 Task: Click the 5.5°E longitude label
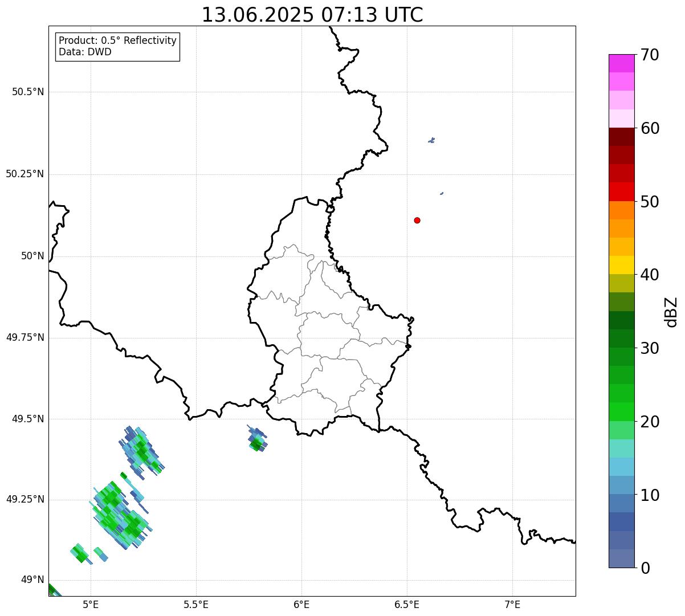point(196,604)
